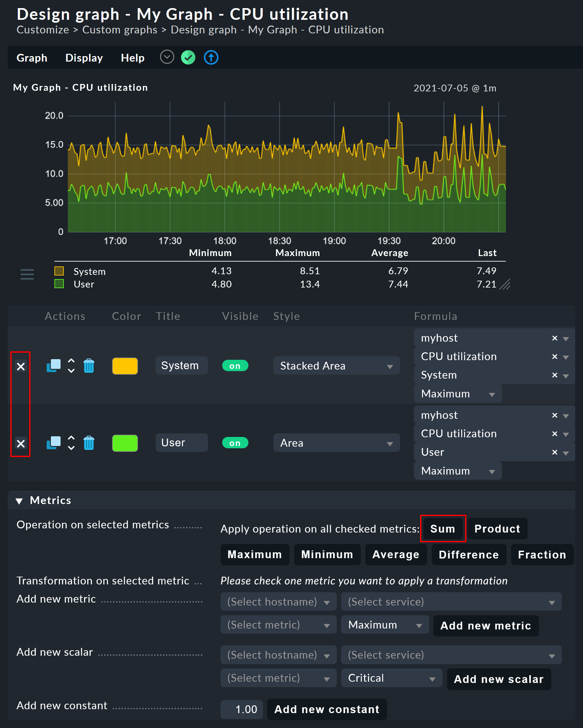Click the blue upload arrow icon in the toolbar
583x728 pixels.
coord(211,57)
